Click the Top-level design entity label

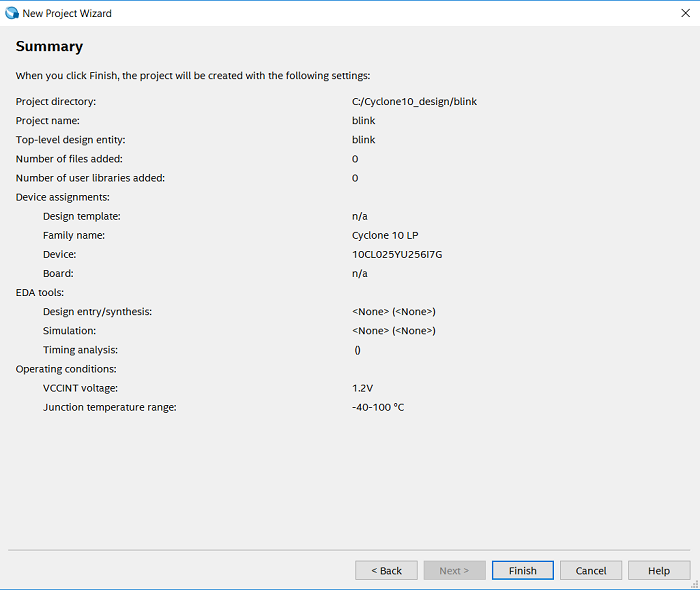pyautogui.click(x=70, y=140)
